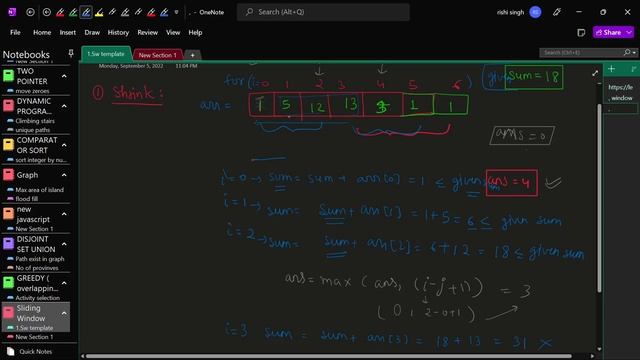Click the rishi singh account avatar
The image size is (640, 360).
pyautogui.click(x=536, y=12)
